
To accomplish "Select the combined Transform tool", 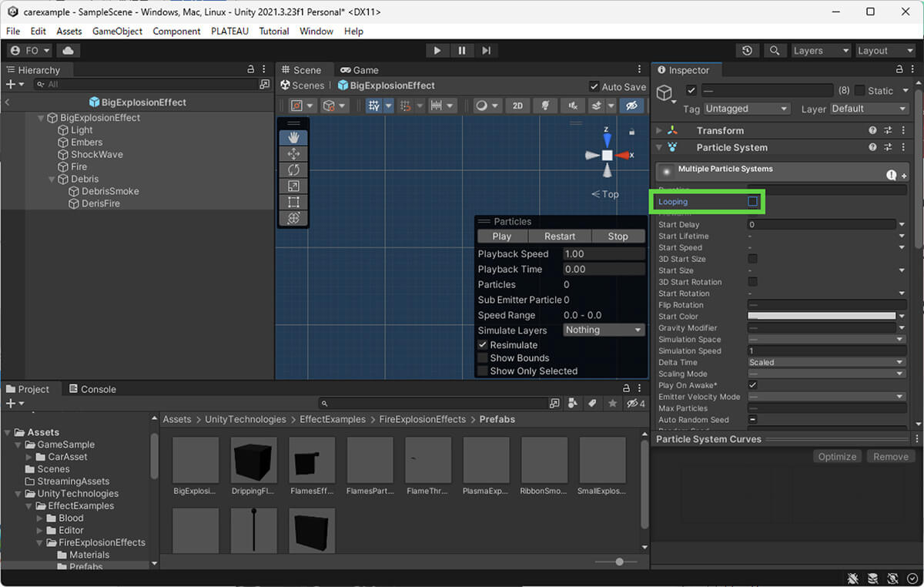I will 293,219.
